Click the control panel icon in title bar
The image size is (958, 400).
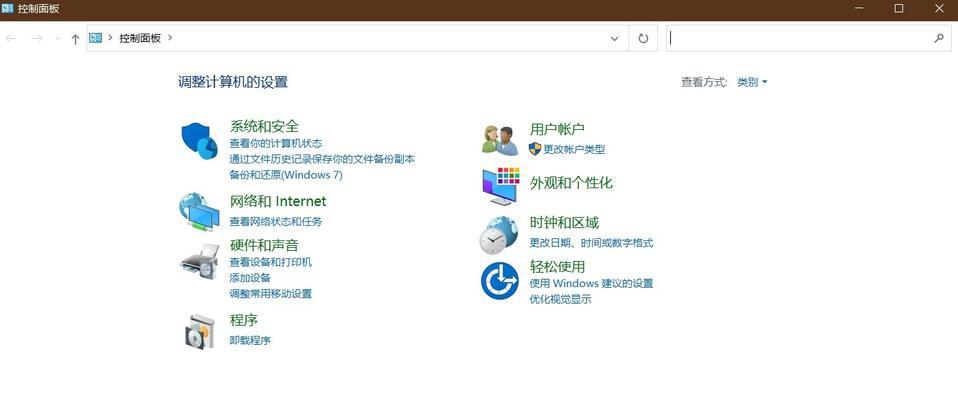[x=7, y=9]
